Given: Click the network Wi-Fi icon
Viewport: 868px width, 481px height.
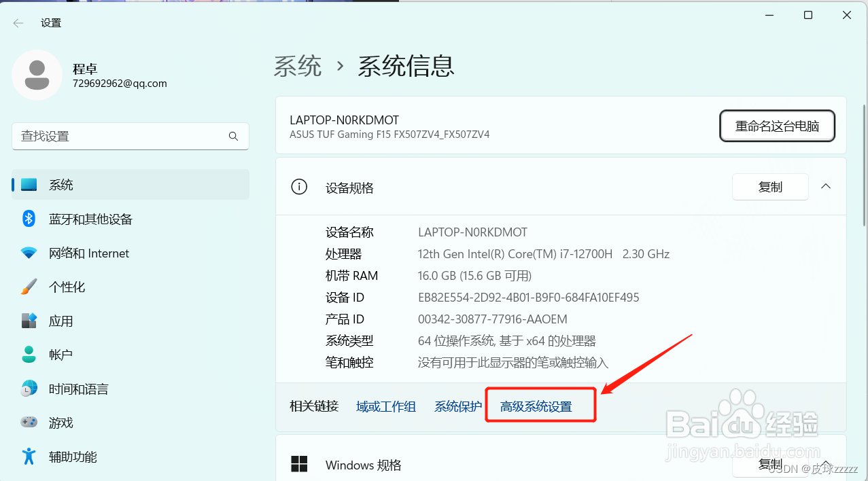Looking at the screenshot, I should point(29,253).
